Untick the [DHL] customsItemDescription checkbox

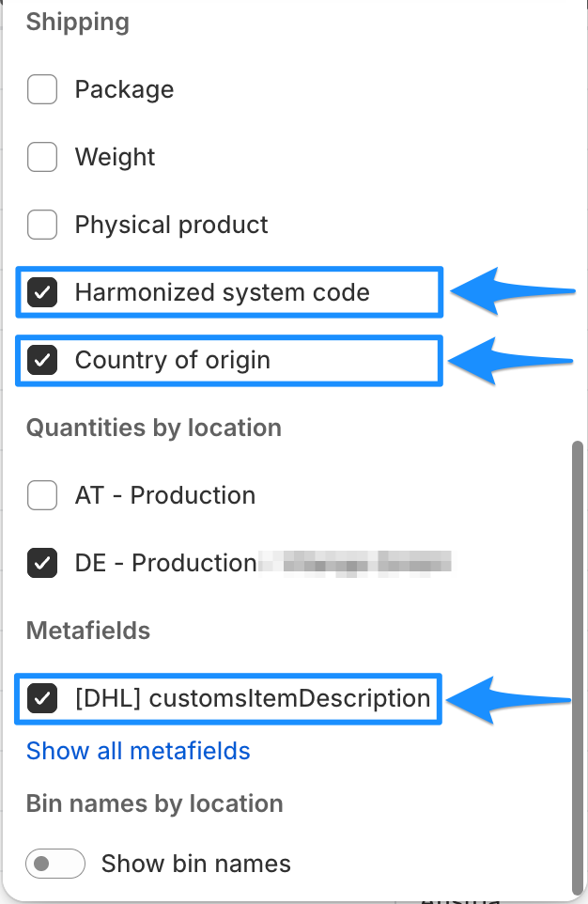[42, 699]
